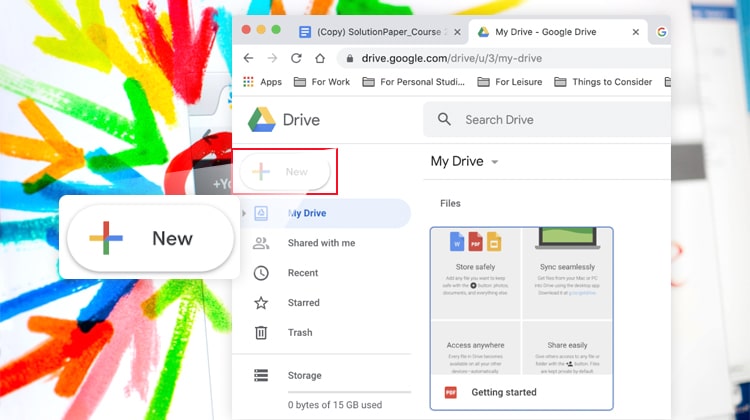Image resolution: width=750 pixels, height=420 pixels.
Task: Reload the page with refresh icon
Action: (296, 58)
